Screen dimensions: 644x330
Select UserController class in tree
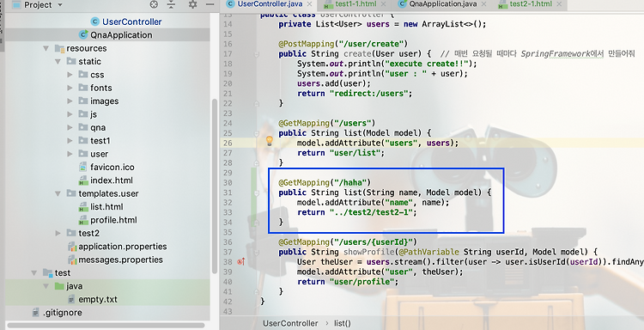pos(132,21)
